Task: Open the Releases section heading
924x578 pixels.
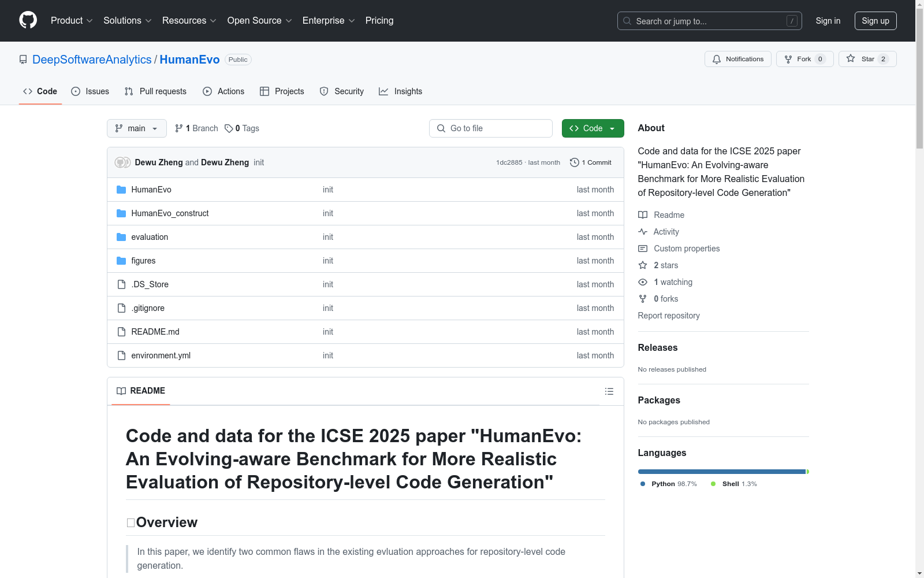Action: pos(658,347)
